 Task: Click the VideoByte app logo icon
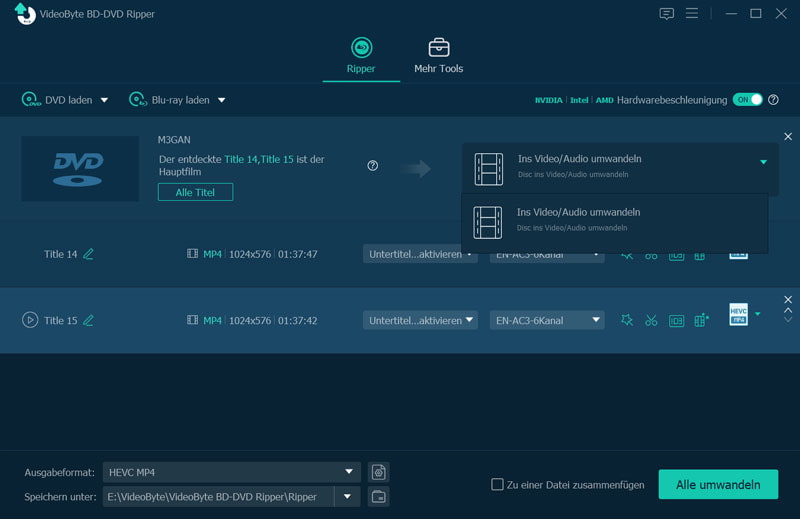click(x=24, y=14)
